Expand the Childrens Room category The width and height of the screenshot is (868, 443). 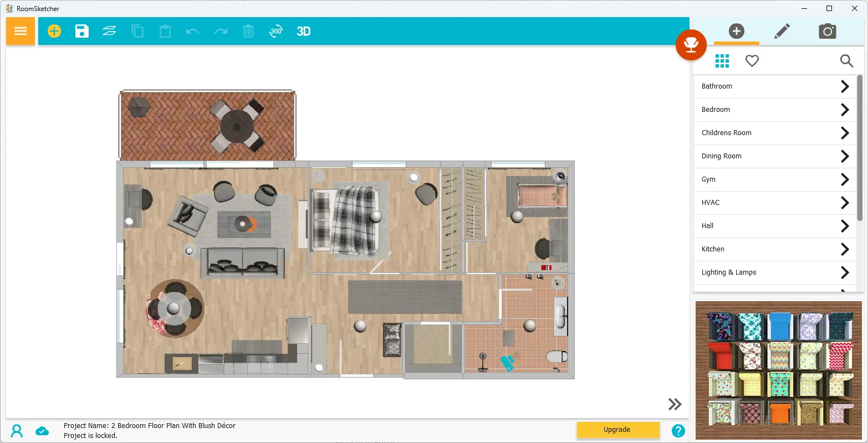pos(775,133)
